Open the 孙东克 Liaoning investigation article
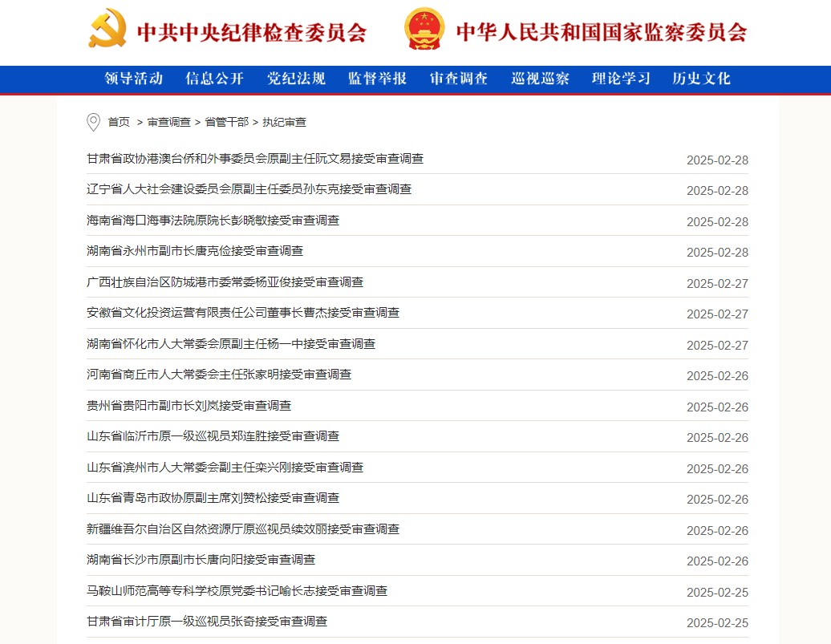Image resolution: width=831 pixels, height=644 pixels. click(x=249, y=189)
